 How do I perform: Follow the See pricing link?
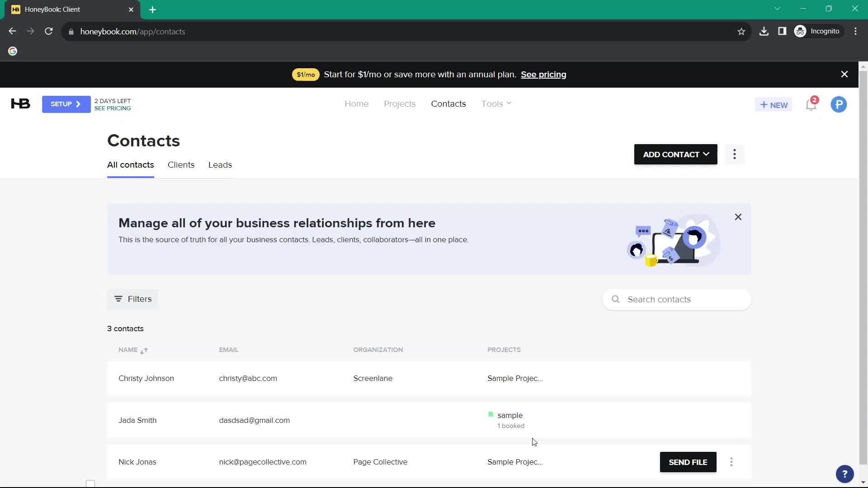(x=543, y=75)
